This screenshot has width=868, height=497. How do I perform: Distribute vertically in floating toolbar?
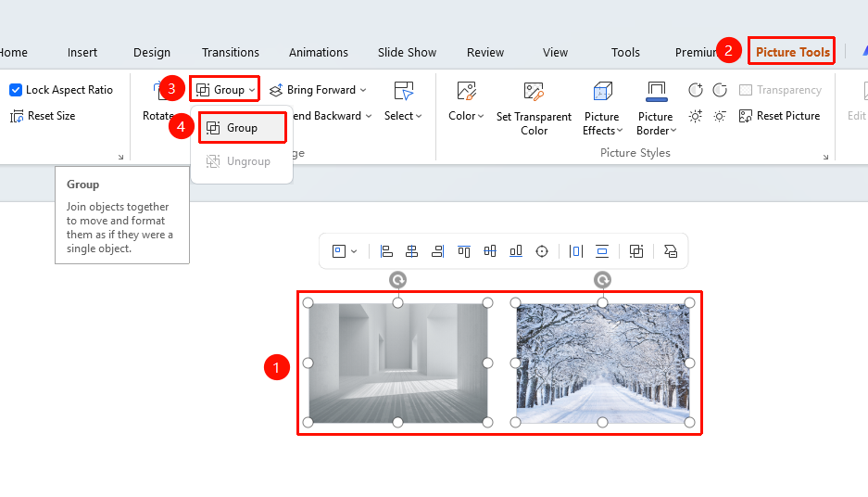tap(602, 251)
